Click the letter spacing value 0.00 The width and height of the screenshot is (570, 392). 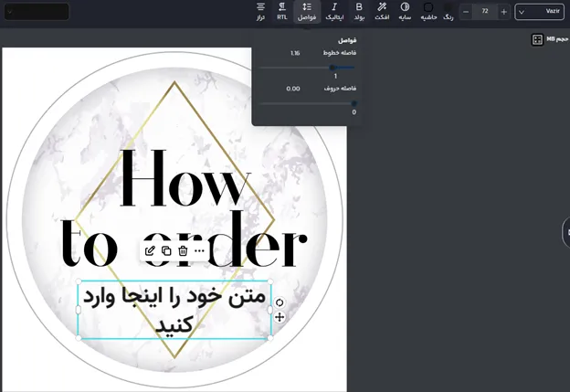[x=293, y=89]
